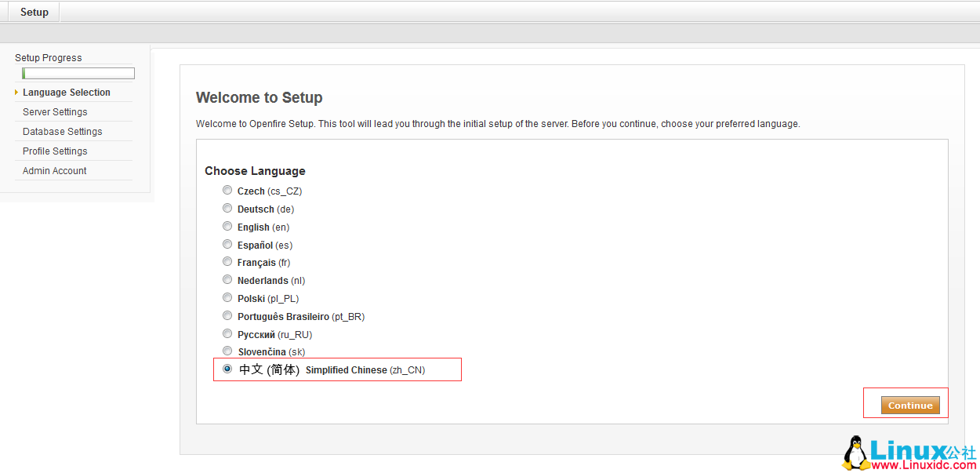Select Nederlands (nl) option
The height and width of the screenshot is (473, 980).
pyautogui.click(x=227, y=279)
